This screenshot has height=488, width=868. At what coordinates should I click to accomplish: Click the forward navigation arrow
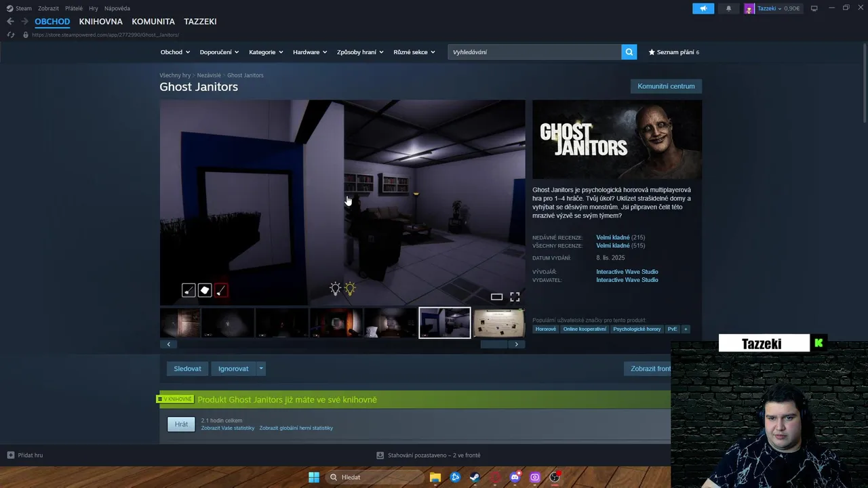tap(24, 22)
